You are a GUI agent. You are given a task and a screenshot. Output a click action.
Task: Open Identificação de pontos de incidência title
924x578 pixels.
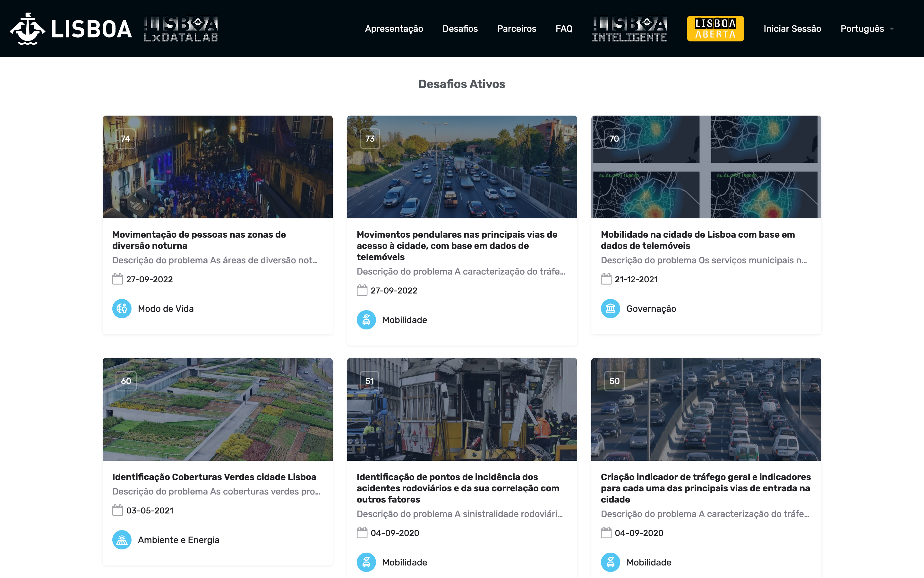coord(458,488)
